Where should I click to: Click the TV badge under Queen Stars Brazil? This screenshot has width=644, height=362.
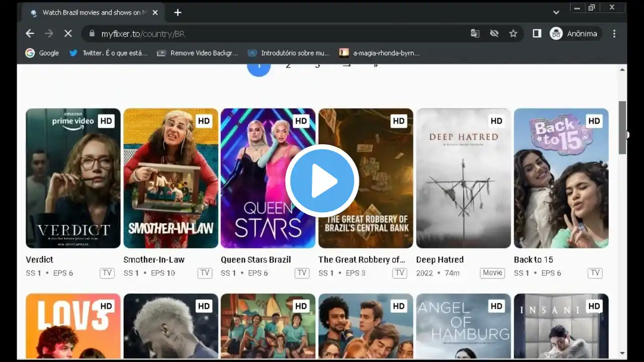click(x=302, y=273)
